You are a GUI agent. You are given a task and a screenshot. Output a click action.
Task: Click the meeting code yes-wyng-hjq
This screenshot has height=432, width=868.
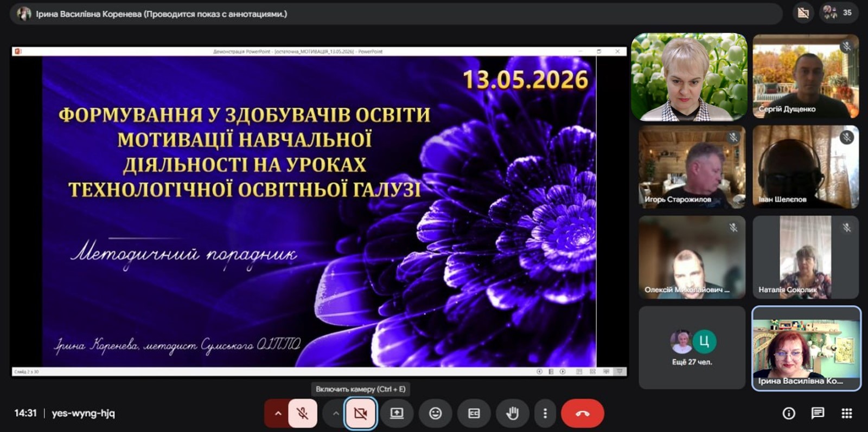coord(84,413)
